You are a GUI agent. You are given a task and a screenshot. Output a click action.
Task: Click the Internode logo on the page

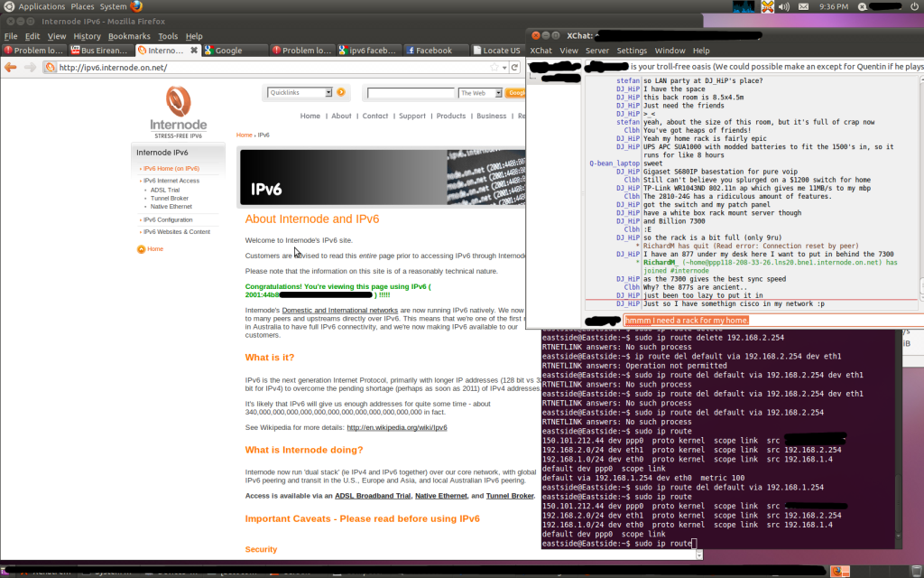[x=178, y=112]
